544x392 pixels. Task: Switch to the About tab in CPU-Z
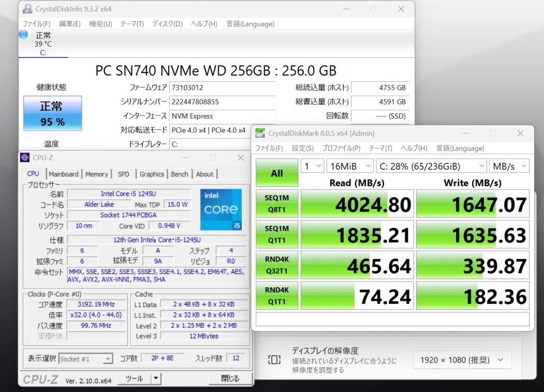coord(204,175)
